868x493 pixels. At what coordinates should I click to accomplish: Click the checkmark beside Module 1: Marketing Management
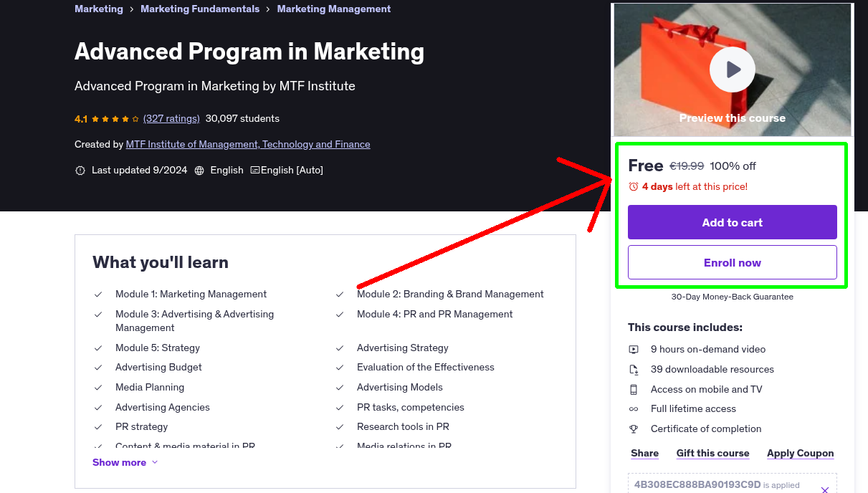coord(98,295)
